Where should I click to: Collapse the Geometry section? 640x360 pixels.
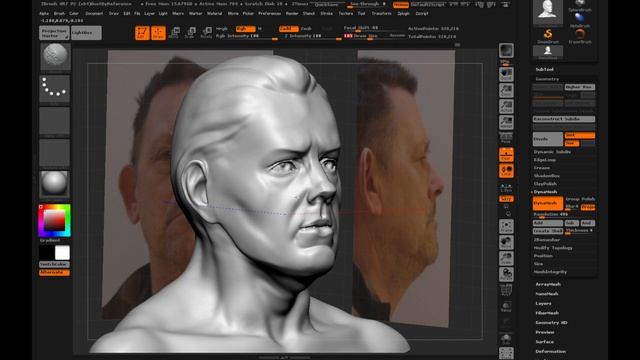[547, 79]
